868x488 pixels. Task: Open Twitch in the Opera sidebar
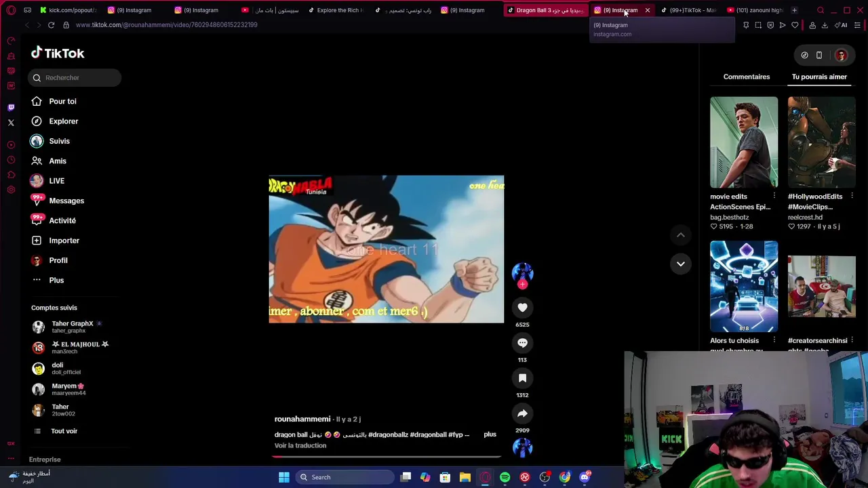11,107
